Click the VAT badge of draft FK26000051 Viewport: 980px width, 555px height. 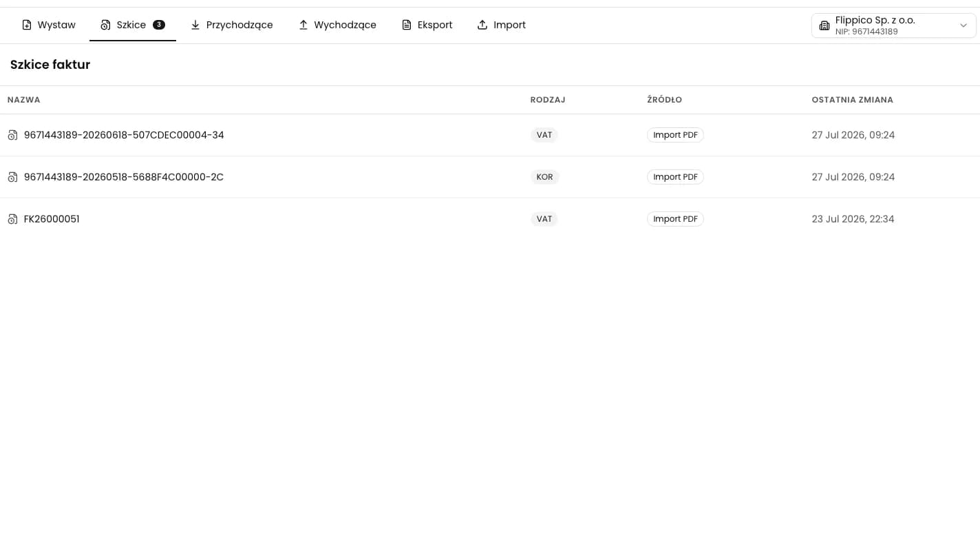544,219
